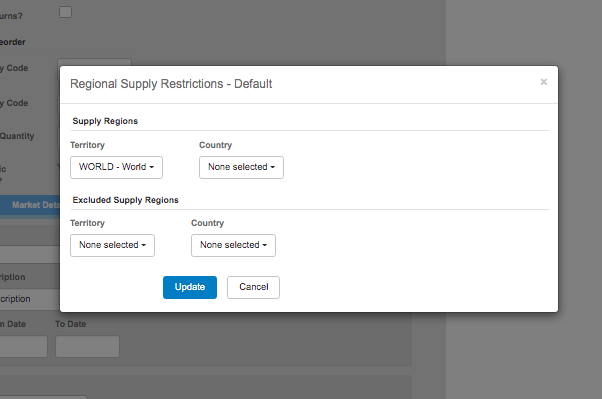Image resolution: width=602 pixels, height=399 pixels.
Task: Open the Excluded Supply Regions Territory dropdown
Action: 112,245
